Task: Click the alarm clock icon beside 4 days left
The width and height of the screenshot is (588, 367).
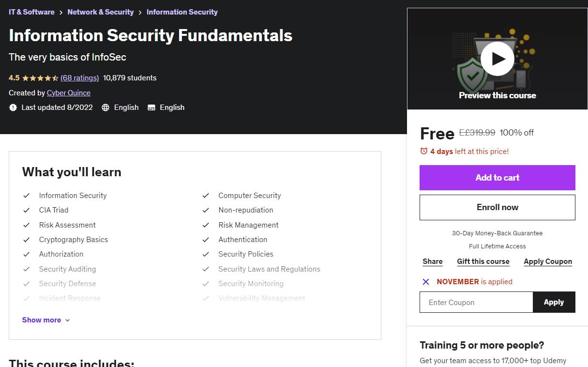Action: [x=424, y=151]
